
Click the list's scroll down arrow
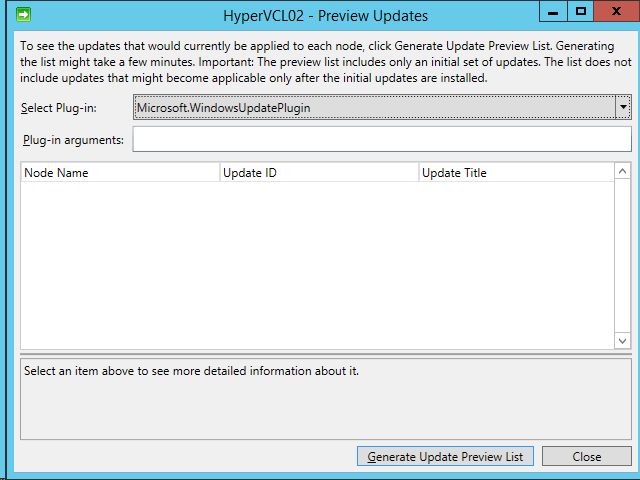[623, 341]
